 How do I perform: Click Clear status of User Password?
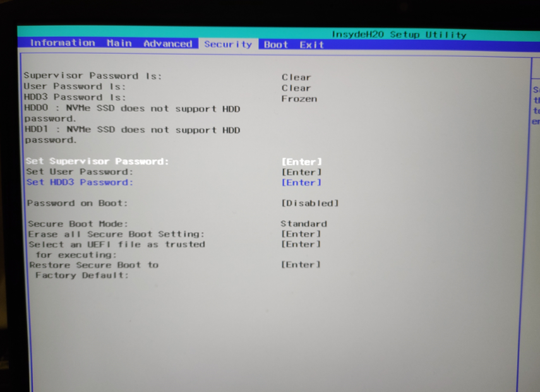coord(296,88)
